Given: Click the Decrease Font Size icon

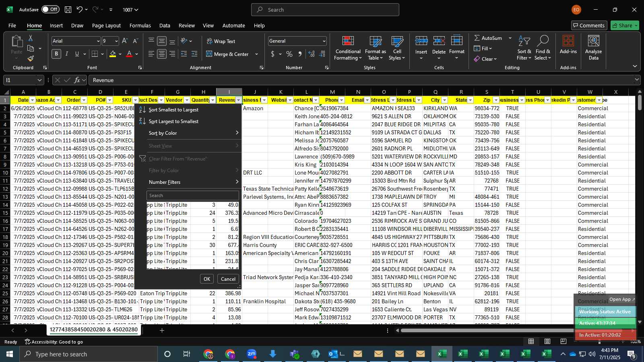Looking at the screenshot, I should click(135, 41).
